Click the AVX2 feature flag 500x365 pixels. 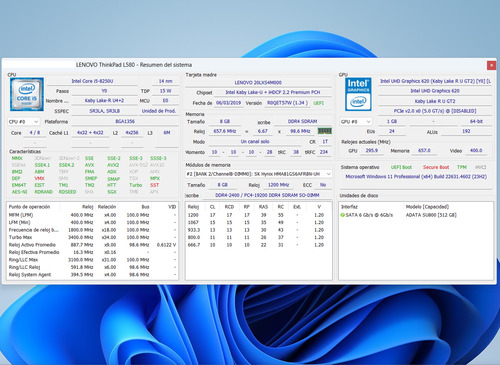tap(113, 165)
